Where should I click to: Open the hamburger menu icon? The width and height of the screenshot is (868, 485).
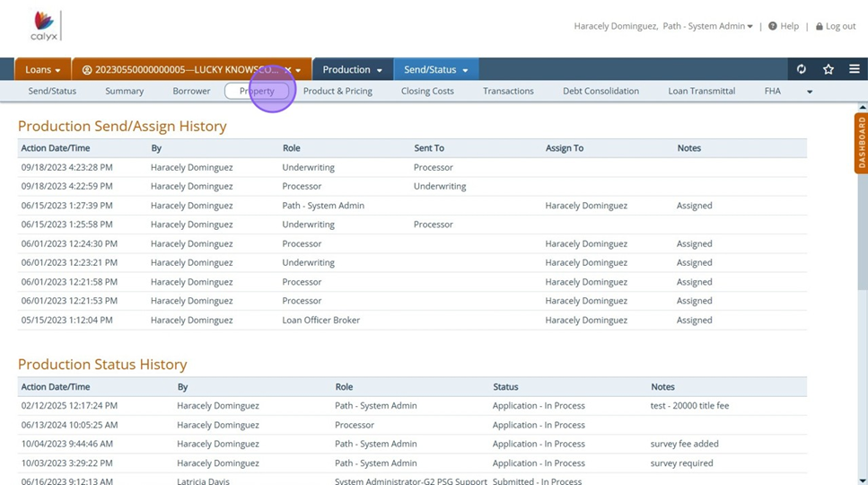pos(855,69)
